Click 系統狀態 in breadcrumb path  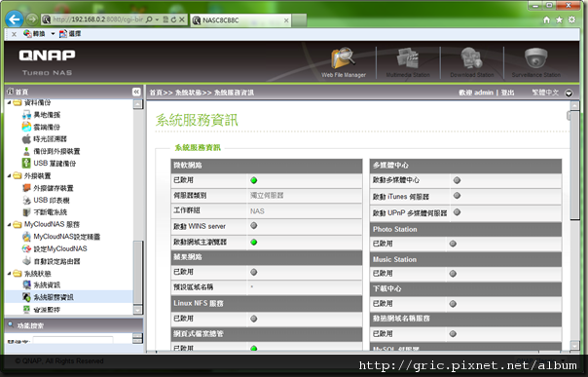click(x=188, y=93)
